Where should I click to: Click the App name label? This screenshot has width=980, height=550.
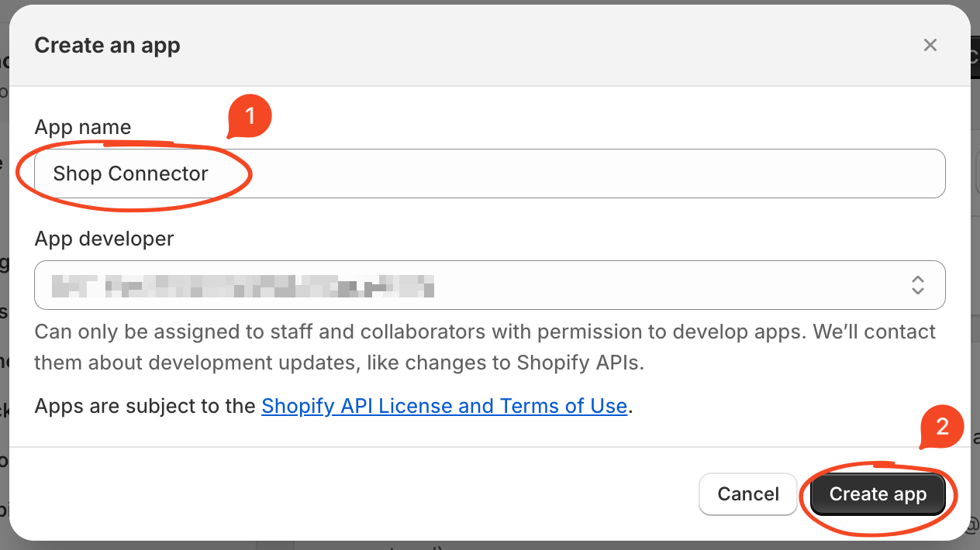83,127
